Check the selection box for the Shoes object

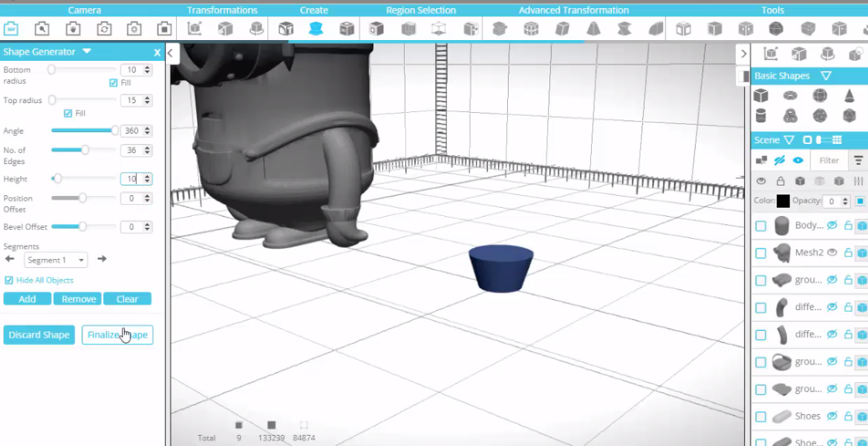coord(760,416)
